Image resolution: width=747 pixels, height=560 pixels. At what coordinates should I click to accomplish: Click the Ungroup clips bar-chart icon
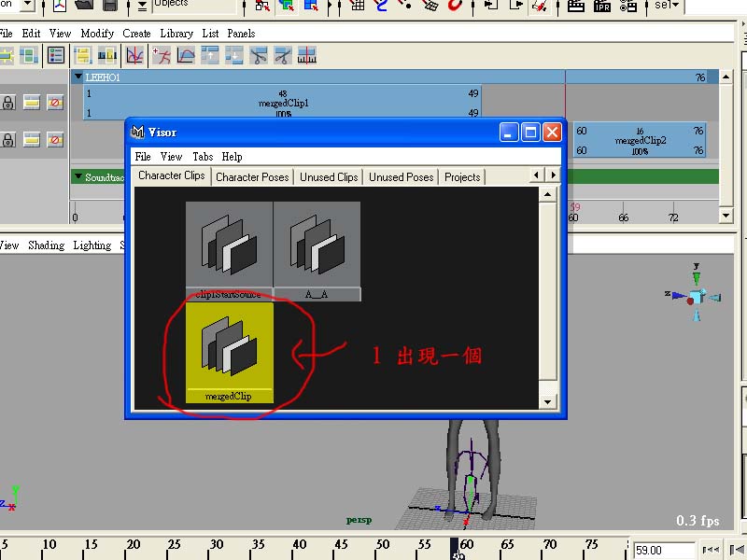click(107, 56)
